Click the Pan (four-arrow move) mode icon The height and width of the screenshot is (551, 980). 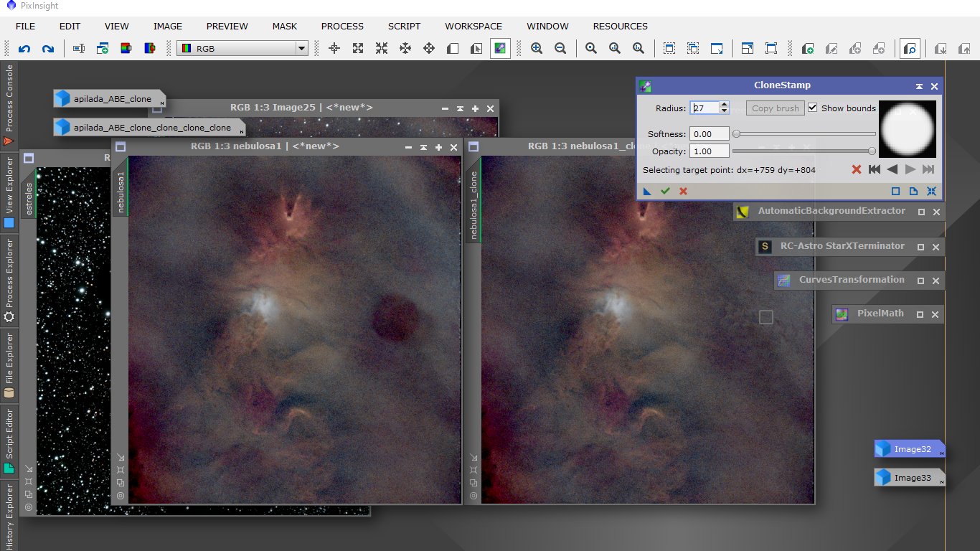pyautogui.click(x=429, y=49)
